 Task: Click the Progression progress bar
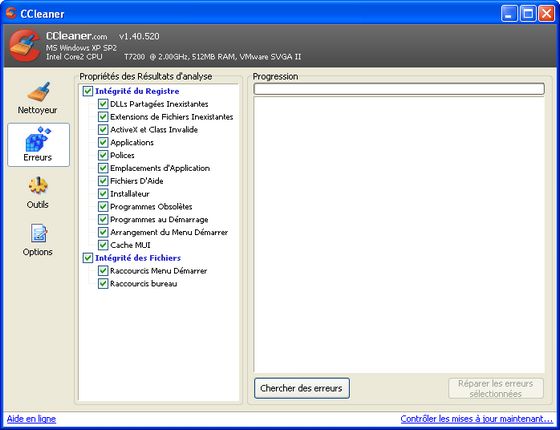pos(399,89)
